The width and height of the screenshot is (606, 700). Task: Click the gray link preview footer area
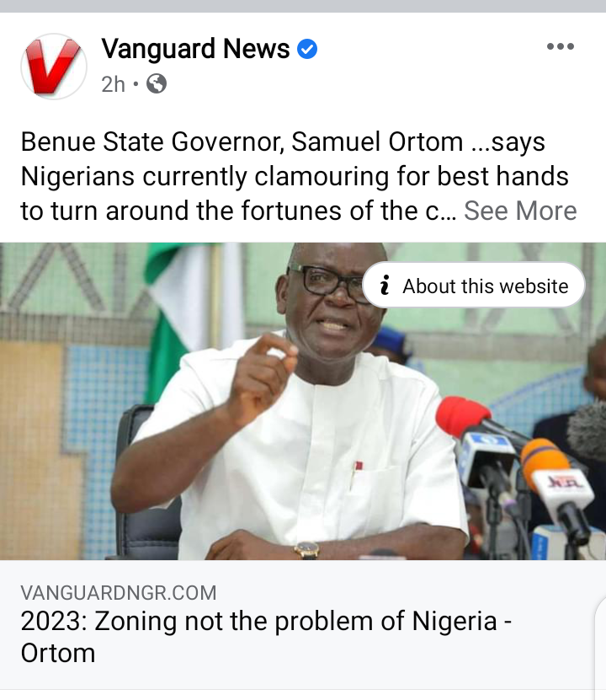303,624
